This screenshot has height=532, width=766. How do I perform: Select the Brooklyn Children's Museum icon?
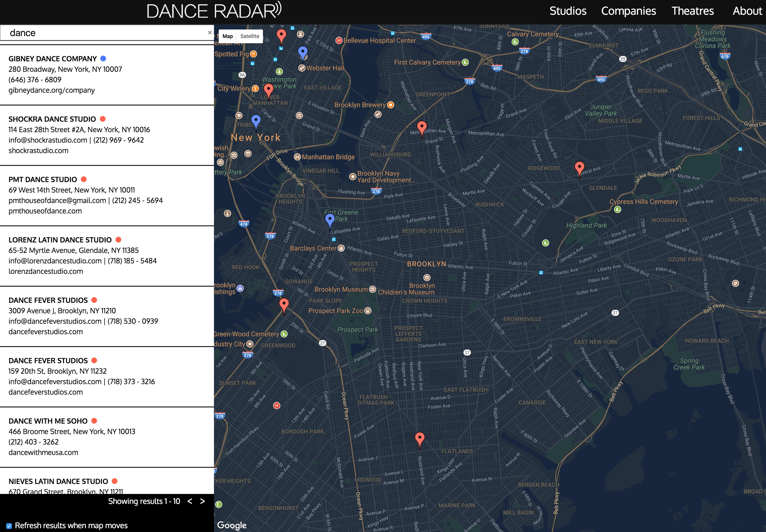pyautogui.click(x=427, y=278)
